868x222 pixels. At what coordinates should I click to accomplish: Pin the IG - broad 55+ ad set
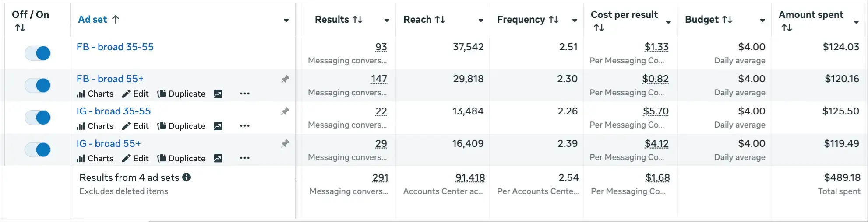285,143
